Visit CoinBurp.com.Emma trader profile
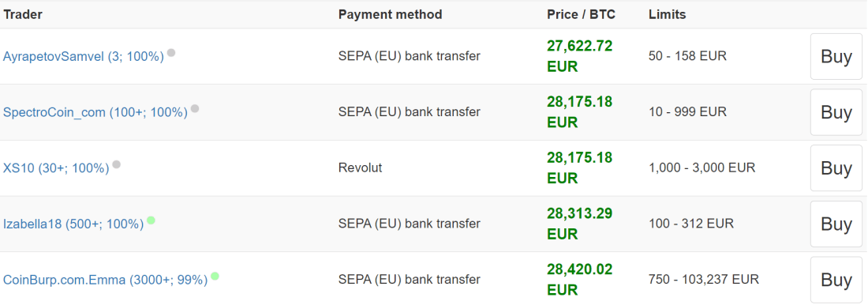 point(105,280)
